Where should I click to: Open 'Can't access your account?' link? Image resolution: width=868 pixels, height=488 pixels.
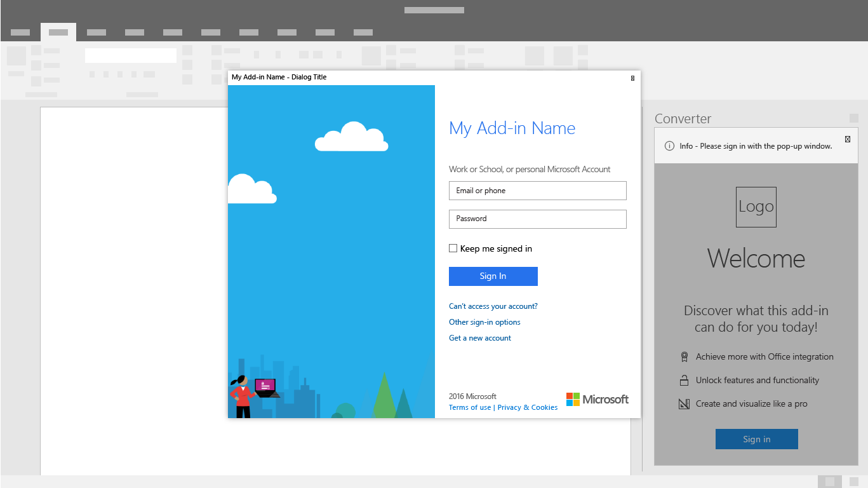[493, 306]
